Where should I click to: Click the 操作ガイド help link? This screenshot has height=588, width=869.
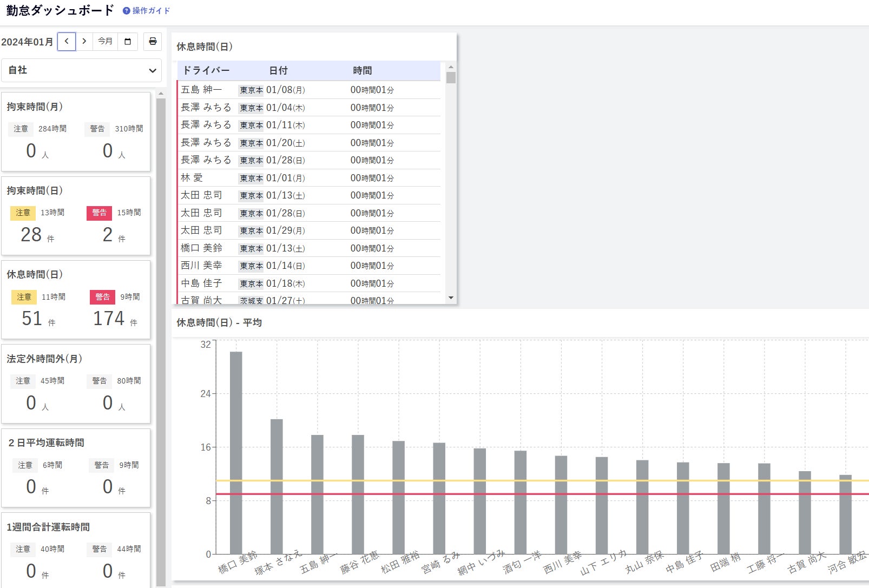(x=147, y=11)
